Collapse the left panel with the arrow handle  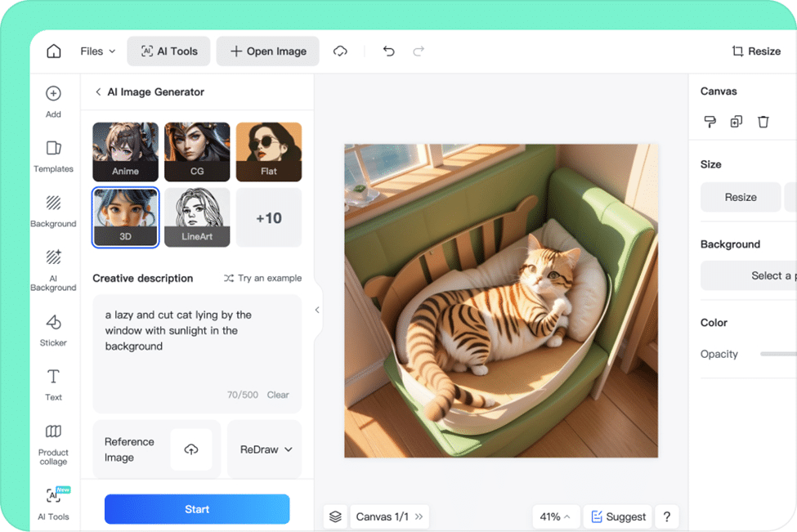point(317,310)
